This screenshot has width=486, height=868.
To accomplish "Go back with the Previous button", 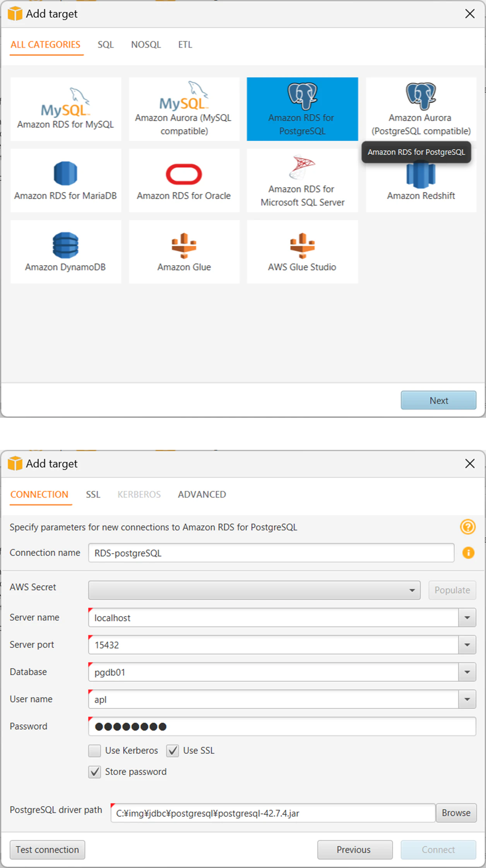I will point(355,849).
